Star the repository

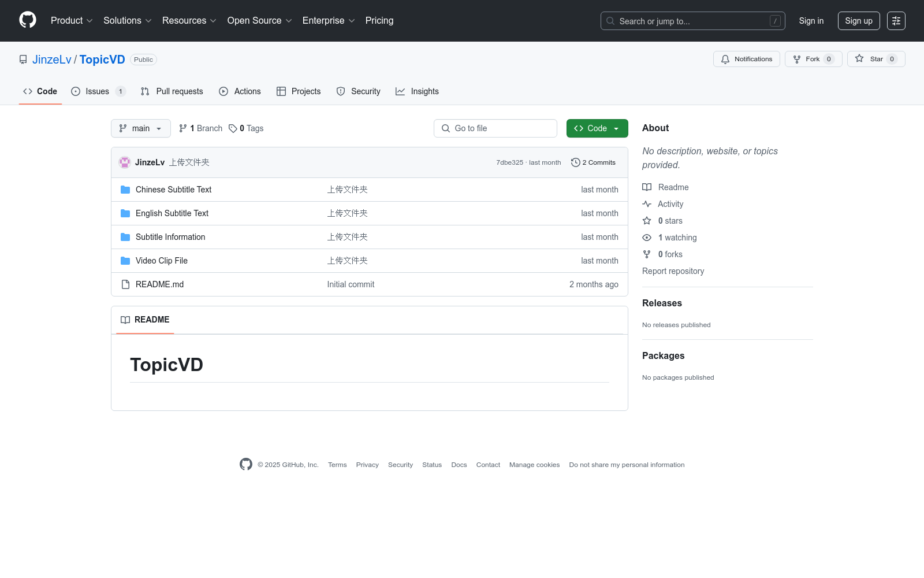[876, 59]
